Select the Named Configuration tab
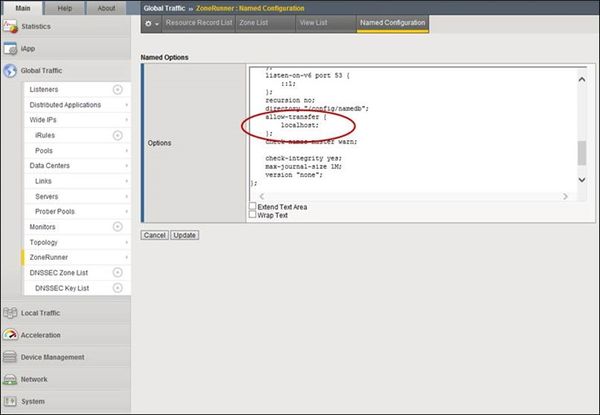Viewport: 600px width, 415px height. point(393,23)
